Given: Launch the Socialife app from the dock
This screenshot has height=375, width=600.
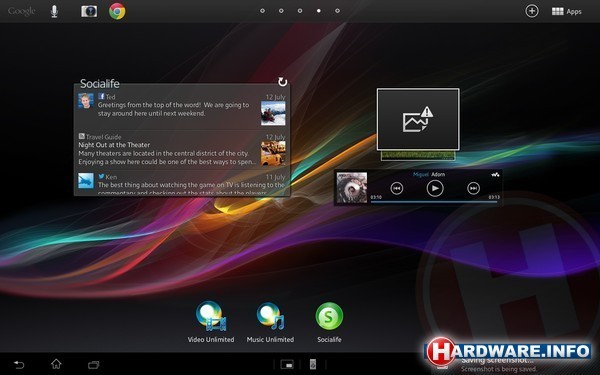Looking at the screenshot, I should 329,322.
